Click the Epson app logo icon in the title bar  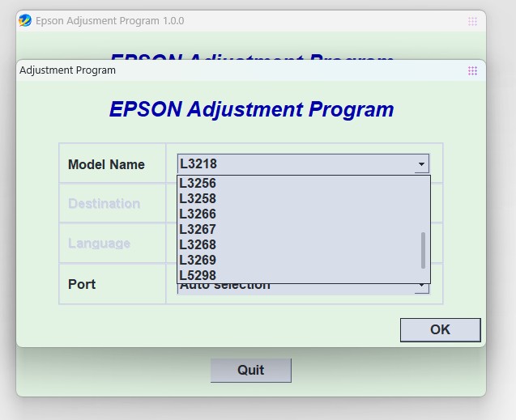tap(25, 20)
